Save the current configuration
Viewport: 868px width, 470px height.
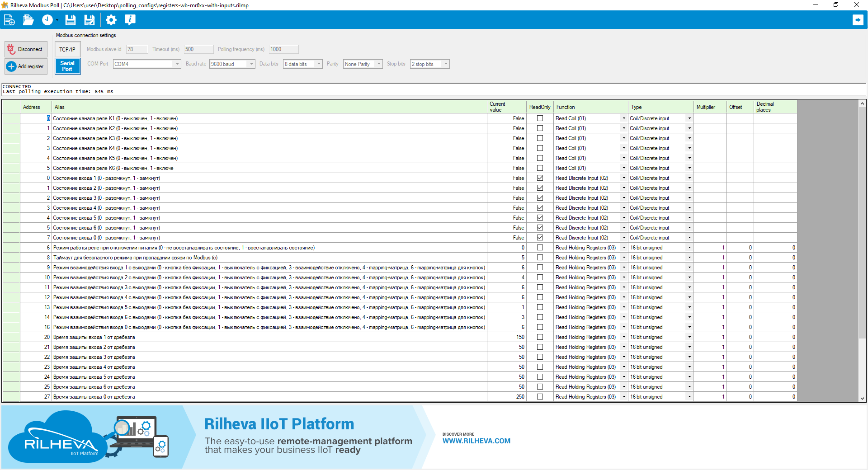70,20
